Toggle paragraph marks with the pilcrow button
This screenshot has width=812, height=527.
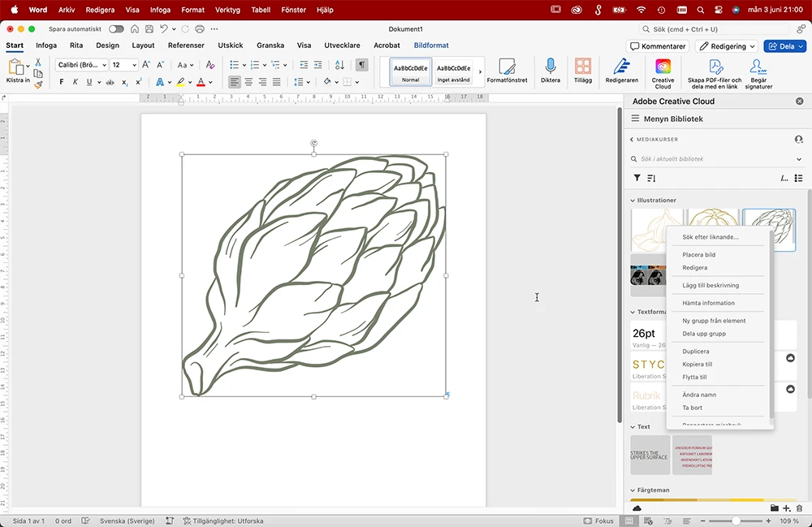362,65
